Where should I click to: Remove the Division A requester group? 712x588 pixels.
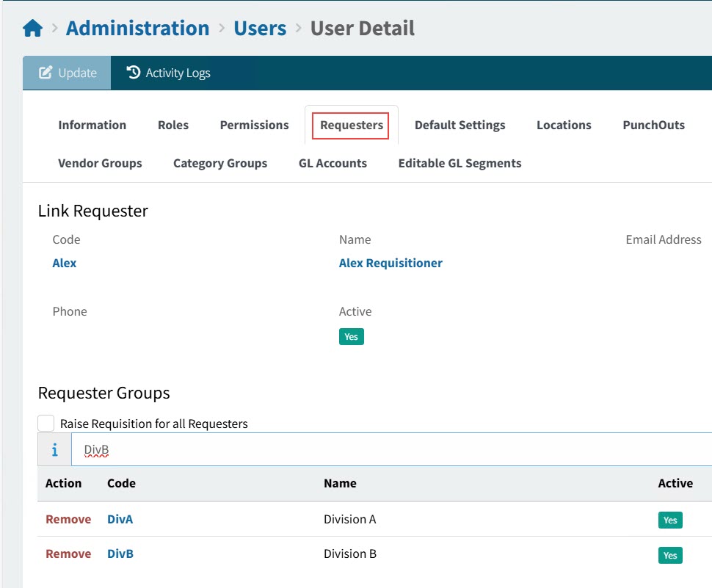pos(68,519)
